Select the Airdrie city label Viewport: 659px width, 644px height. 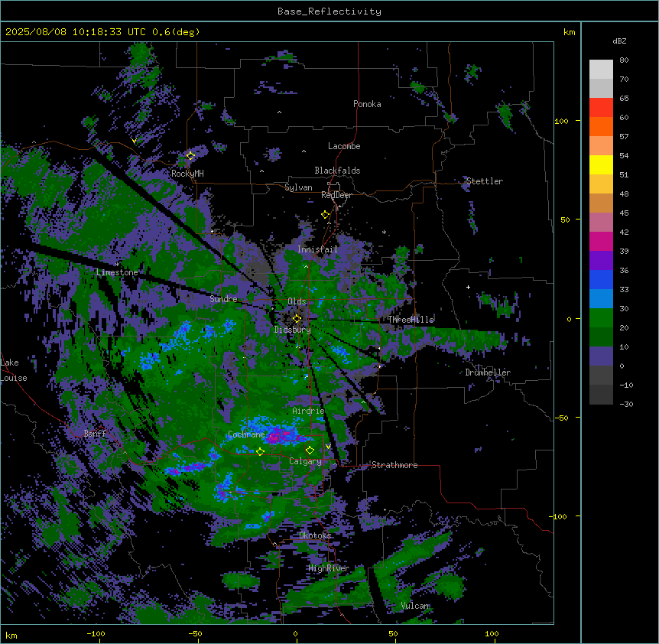coord(308,411)
